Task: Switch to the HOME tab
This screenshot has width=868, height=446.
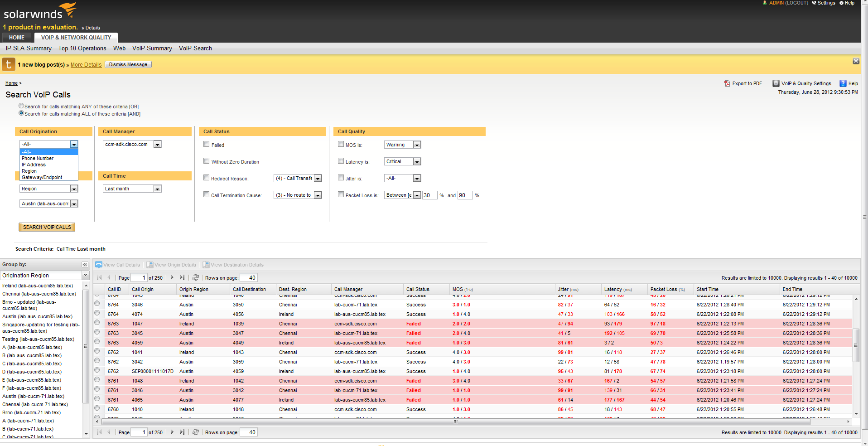Action: 17,38
